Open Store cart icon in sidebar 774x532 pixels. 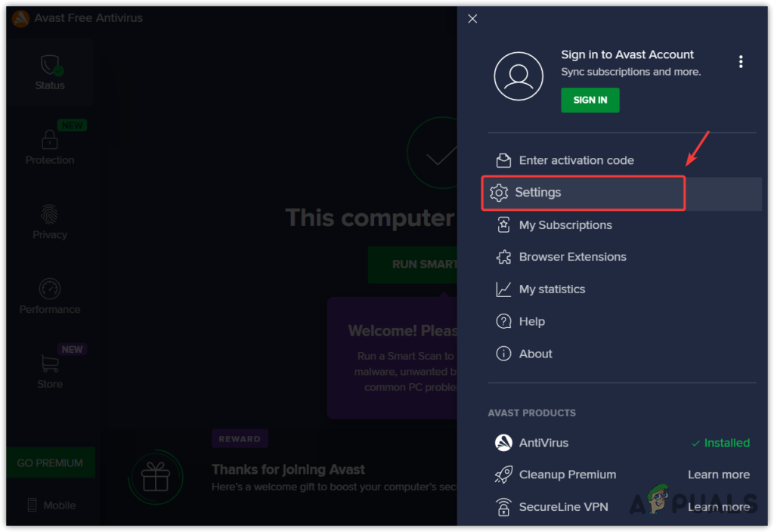50,363
